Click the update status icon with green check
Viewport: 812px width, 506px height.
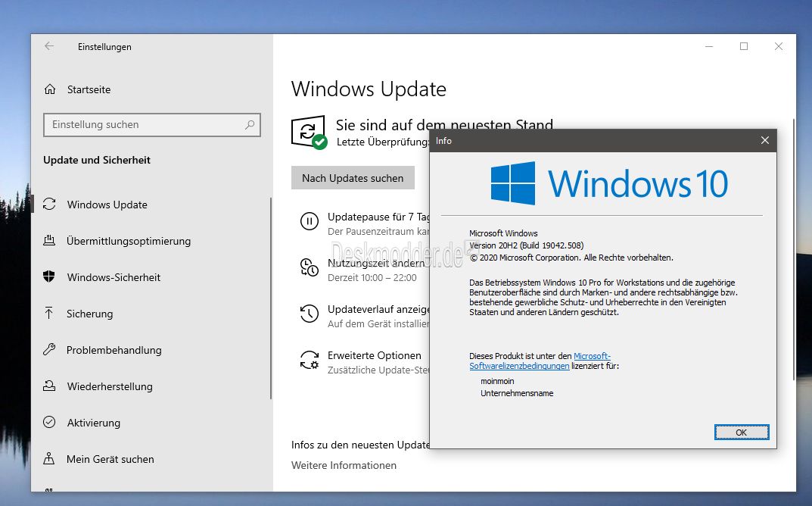tap(310, 133)
